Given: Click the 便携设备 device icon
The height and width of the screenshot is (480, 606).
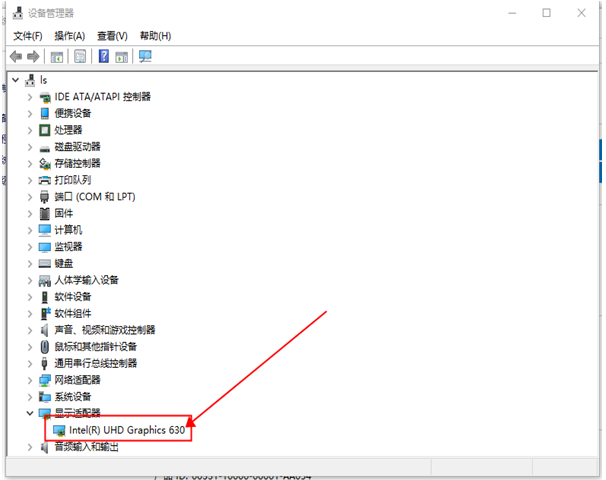Looking at the screenshot, I should point(45,114).
